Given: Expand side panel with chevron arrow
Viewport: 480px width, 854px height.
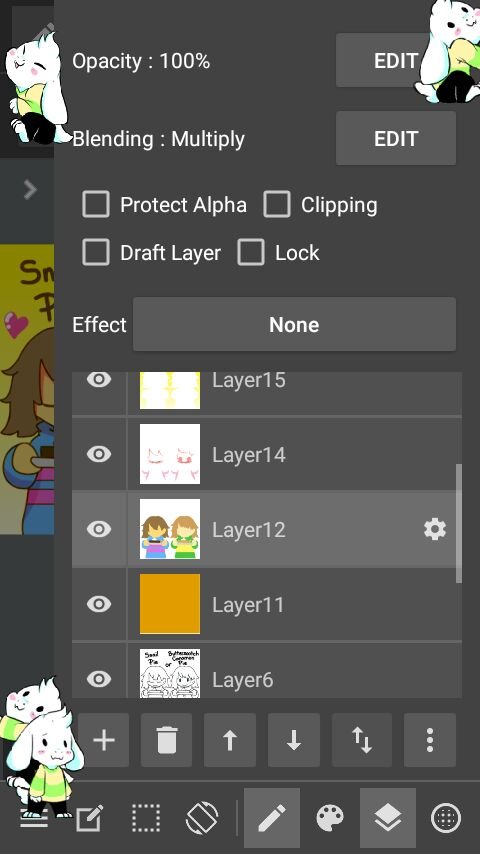Looking at the screenshot, I should coord(30,190).
